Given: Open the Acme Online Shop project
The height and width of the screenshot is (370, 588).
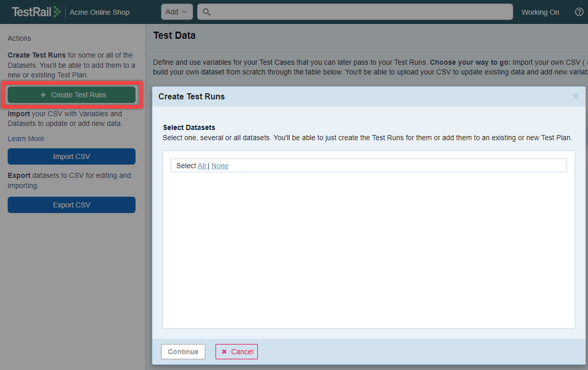Looking at the screenshot, I should pos(99,12).
